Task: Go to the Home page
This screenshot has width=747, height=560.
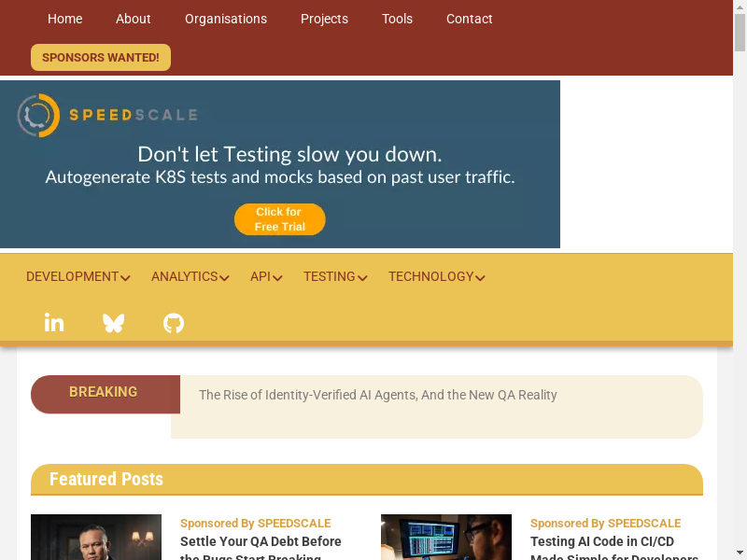Action: [x=64, y=19]
